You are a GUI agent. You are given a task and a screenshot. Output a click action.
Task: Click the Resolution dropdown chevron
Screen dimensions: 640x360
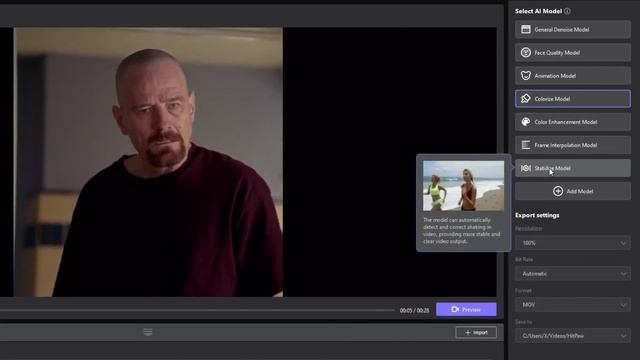pos(623,243)
